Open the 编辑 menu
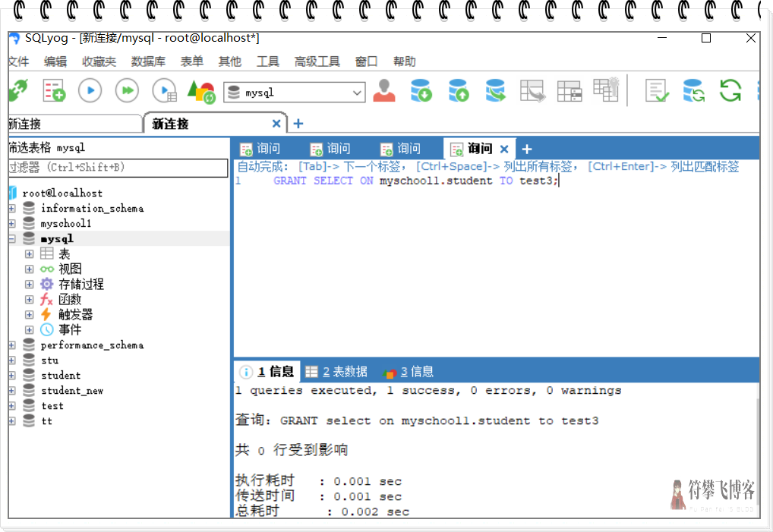773x532 pixels. point(55,61)
